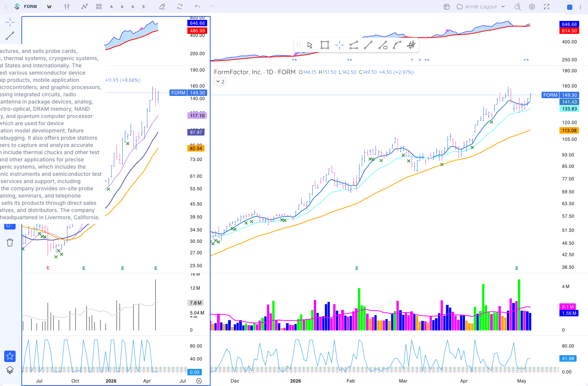Screen dimensions: 588x386
Task: Click the FORM price tag on left chart
Action: coord(178,93)
